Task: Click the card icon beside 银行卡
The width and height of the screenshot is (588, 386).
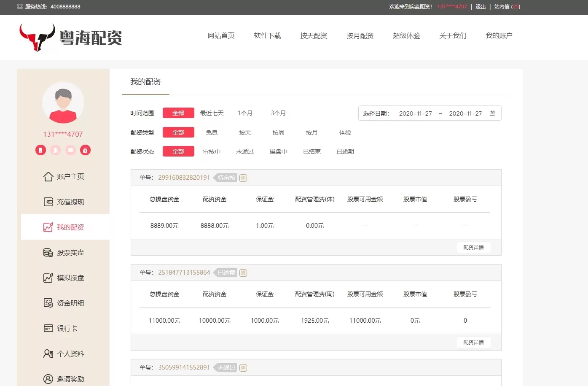Action: [48, 328]
